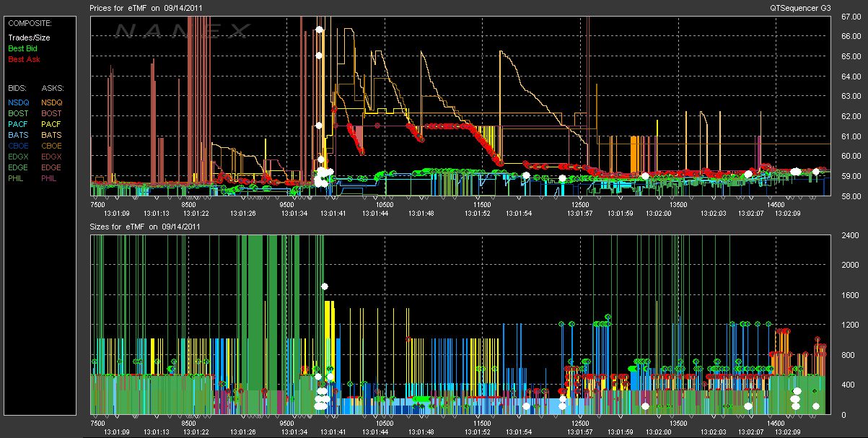
Task: Select PHIL in the BIDS column
Action: coord(17,178)
